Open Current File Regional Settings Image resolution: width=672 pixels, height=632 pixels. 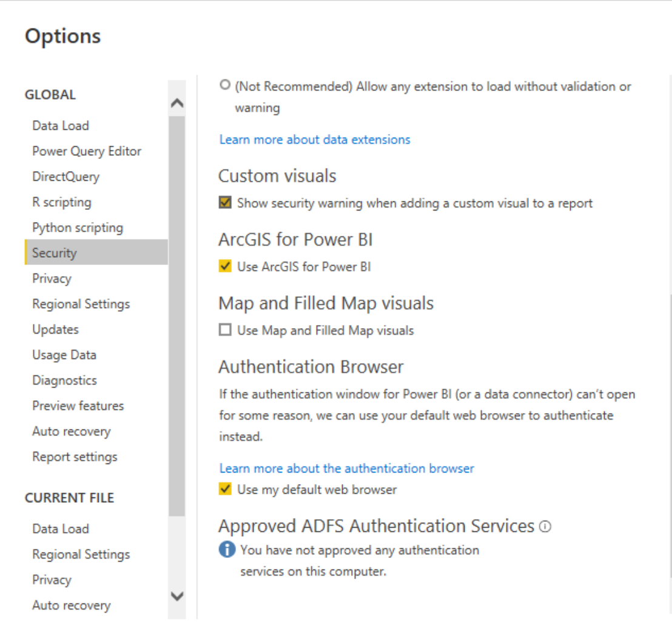point(81,554)
